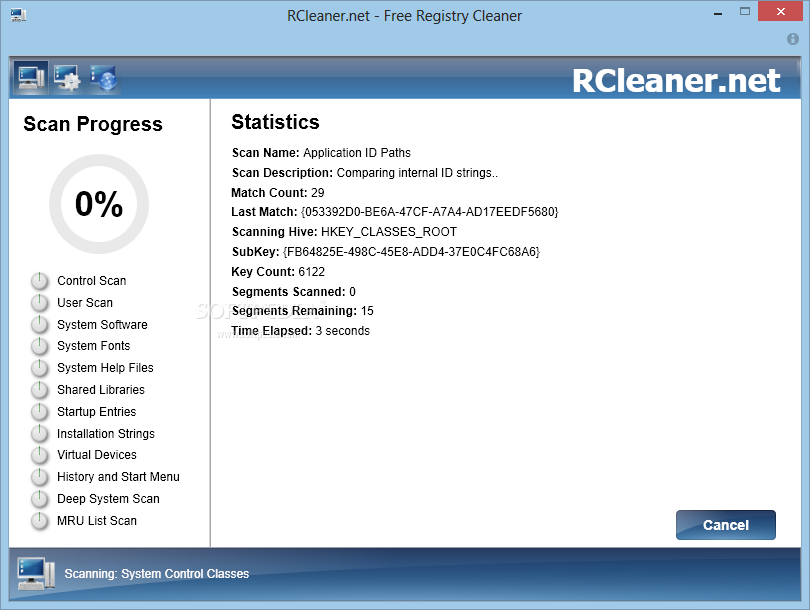Screen dimensions: 810x610
Task: Click the Segments Remaining: 15 line
Action: point(302,311)
